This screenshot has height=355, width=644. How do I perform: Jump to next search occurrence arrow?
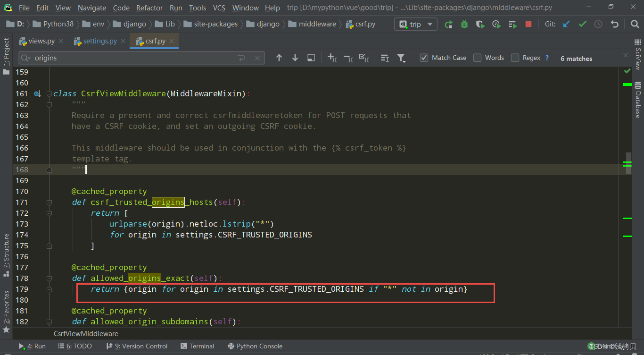point(295,58)
